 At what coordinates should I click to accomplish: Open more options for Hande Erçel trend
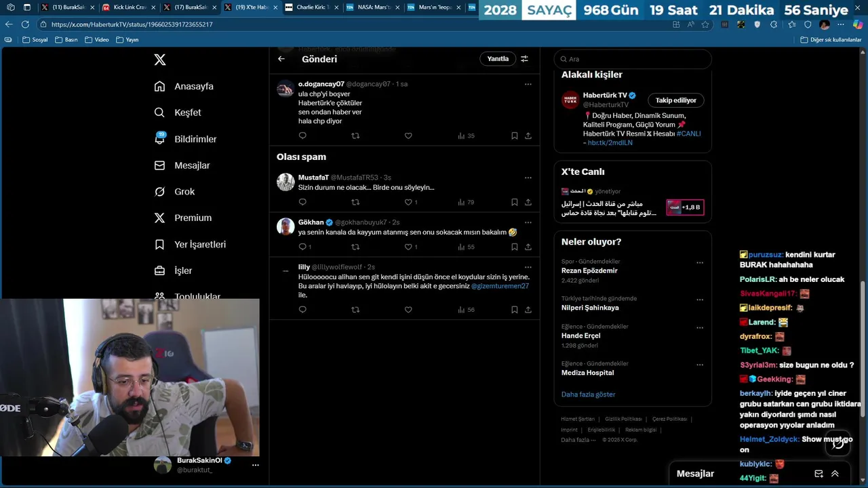[700, 328]
